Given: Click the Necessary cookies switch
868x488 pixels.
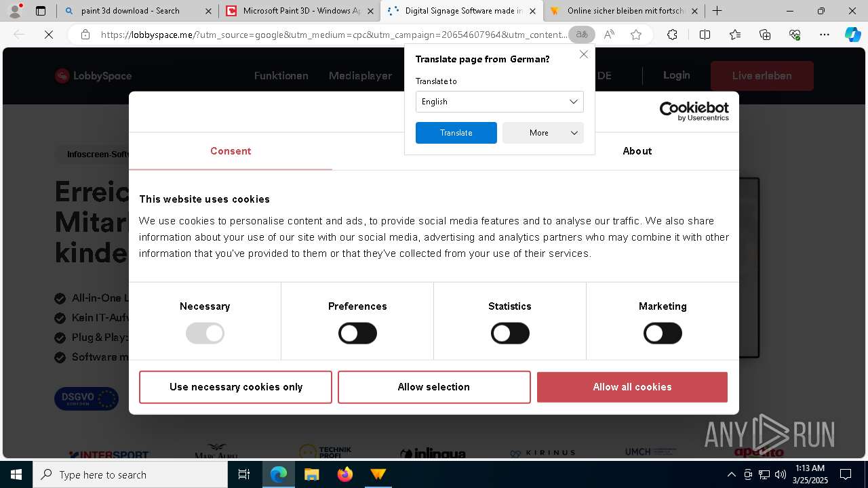Looking at the screenshot, I should click(205, 333).
